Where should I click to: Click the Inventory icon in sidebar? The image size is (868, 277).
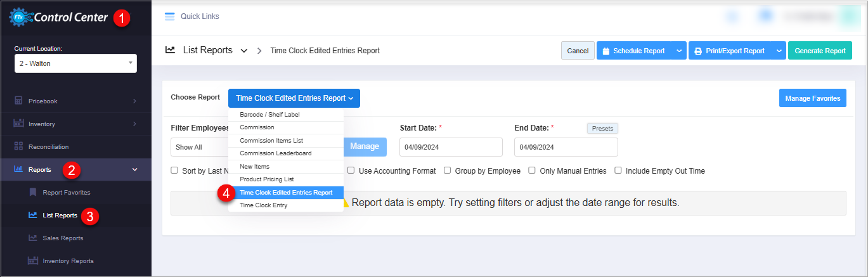point(18,124)
